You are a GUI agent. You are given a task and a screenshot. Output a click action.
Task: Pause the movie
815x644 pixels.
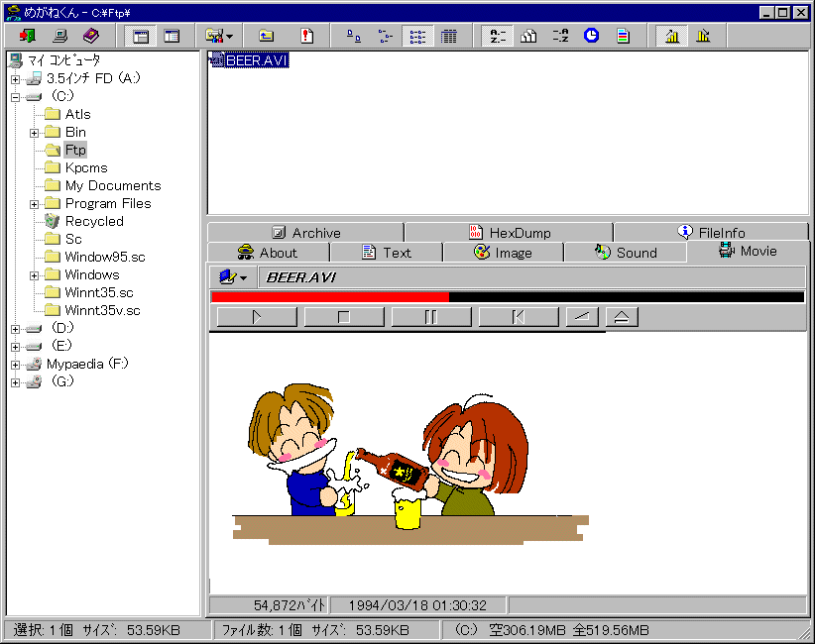[431, 317]
